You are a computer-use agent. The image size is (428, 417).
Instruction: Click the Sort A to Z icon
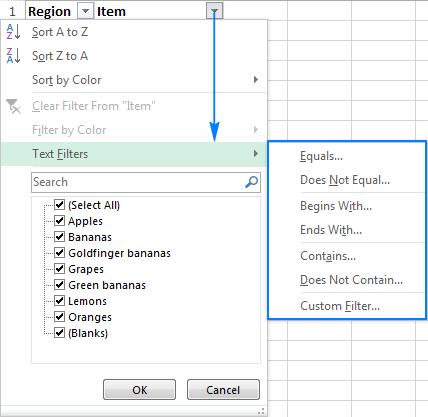pos(13,32)
